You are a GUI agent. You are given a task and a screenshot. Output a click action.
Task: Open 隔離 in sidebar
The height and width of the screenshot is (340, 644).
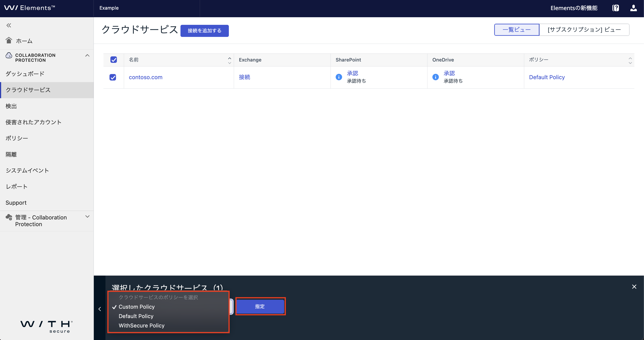47,154
